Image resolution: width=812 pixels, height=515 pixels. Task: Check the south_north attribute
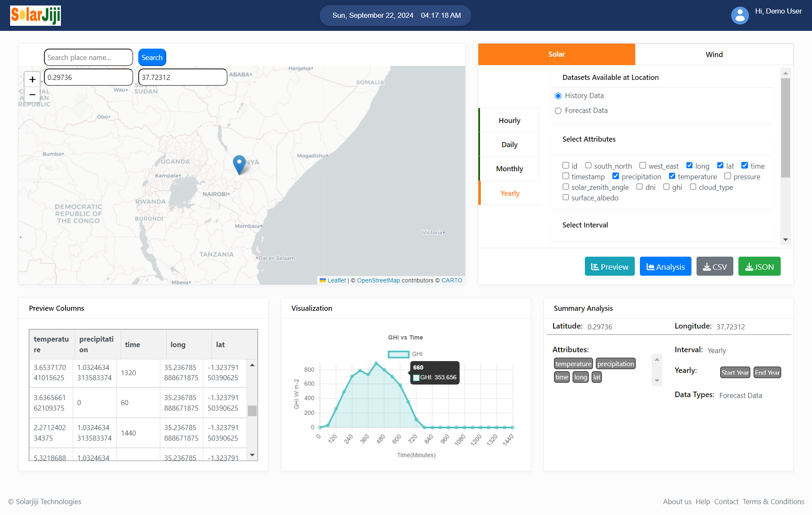pos(588,165)
